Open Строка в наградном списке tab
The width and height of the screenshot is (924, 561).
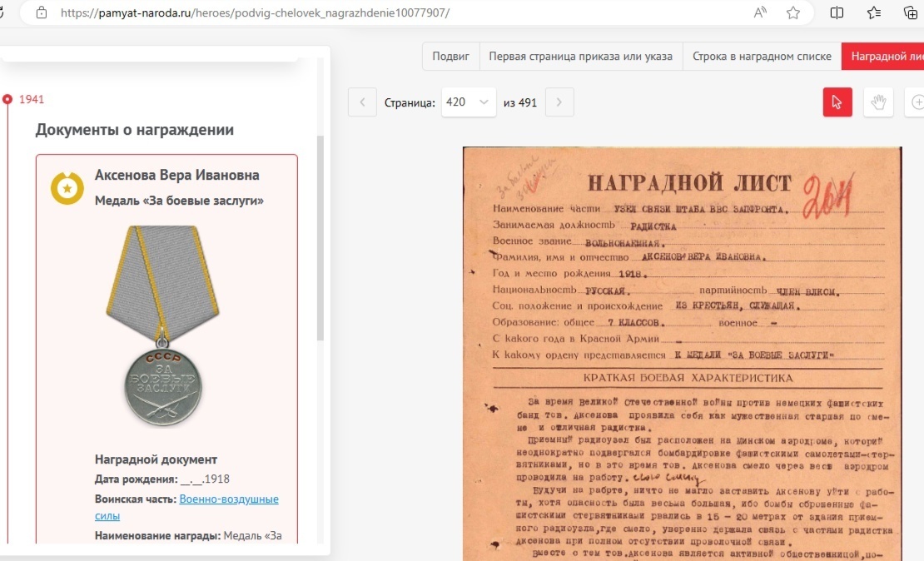[762, 57]
